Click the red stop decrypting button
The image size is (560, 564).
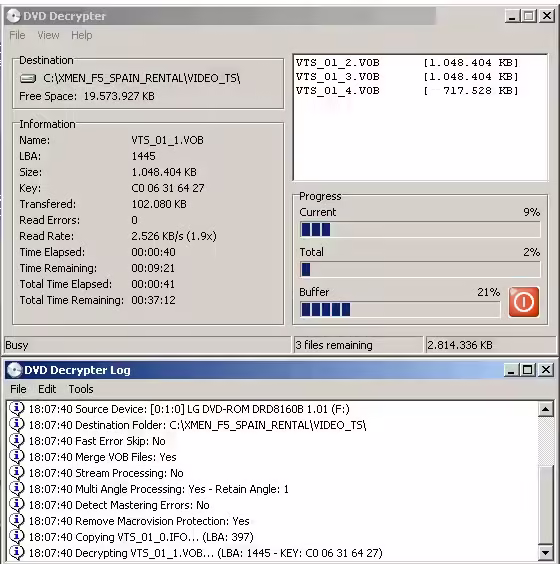pyautogui.click(x=524, y=302)
